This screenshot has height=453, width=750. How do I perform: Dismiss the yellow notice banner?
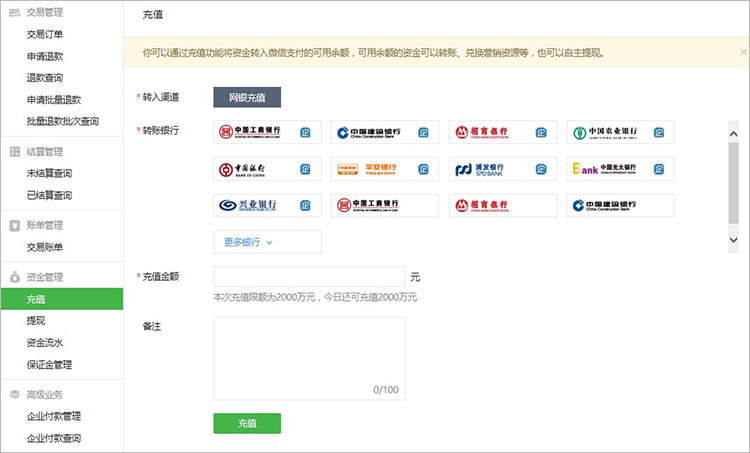click(x=743, y=52)
